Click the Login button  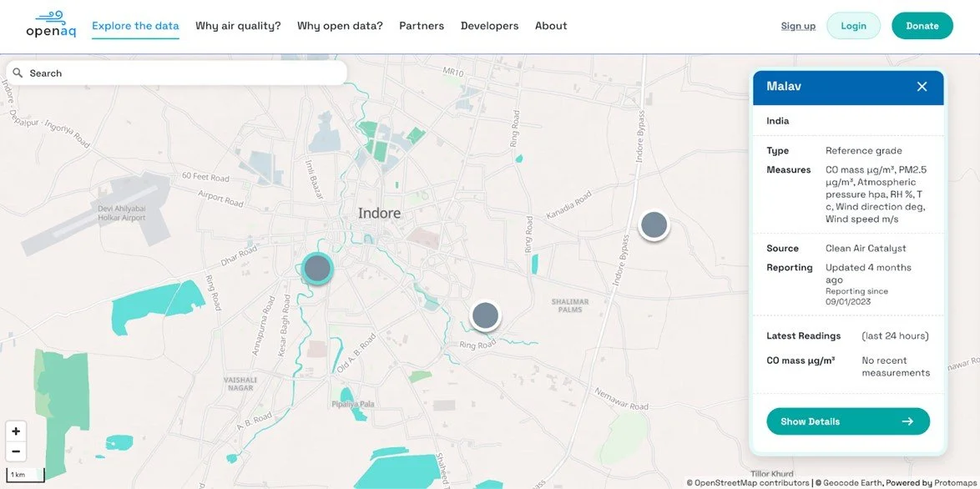(853, 26)
